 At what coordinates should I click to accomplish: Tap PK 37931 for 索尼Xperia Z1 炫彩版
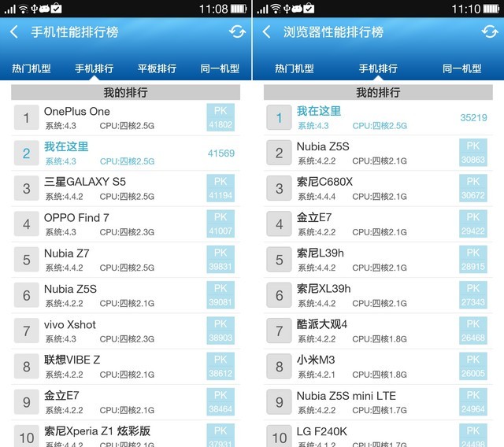pos(220,436)
